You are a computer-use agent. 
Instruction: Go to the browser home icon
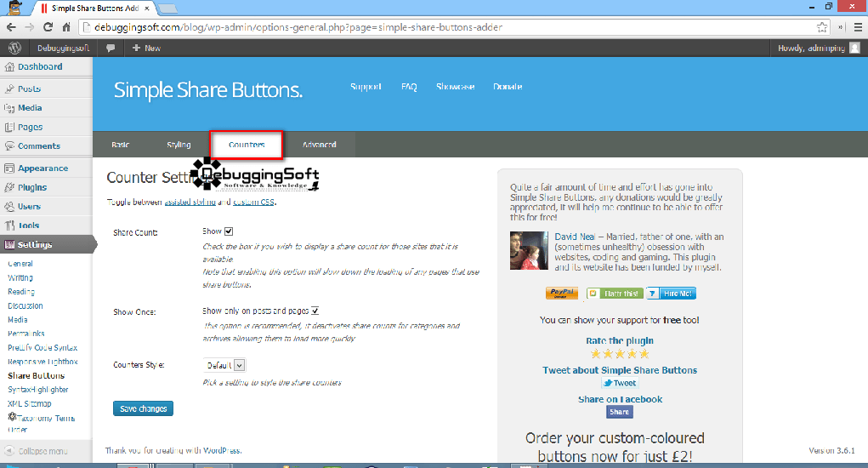pyautogui.click(x=66, y=27)
